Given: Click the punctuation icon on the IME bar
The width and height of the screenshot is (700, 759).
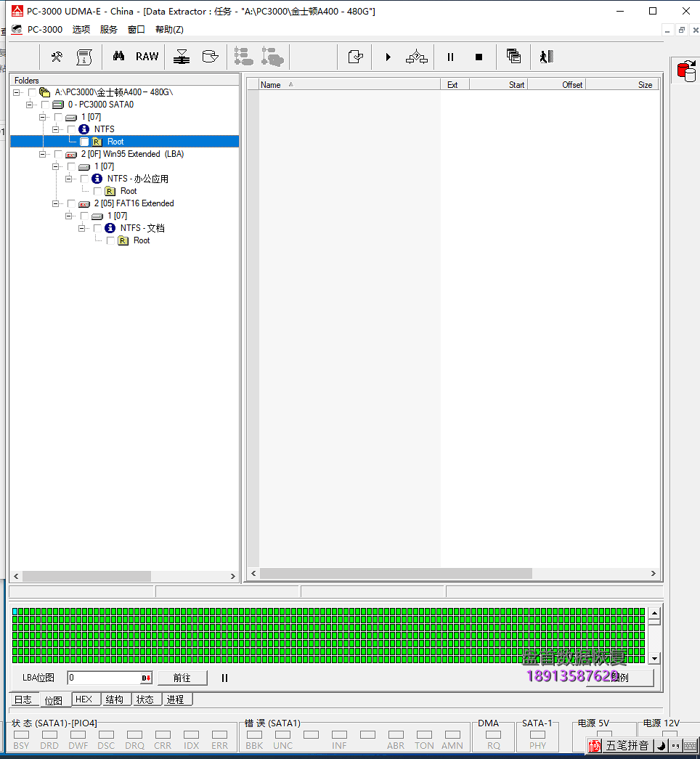Looking at the screenshot, I should 676,746.
